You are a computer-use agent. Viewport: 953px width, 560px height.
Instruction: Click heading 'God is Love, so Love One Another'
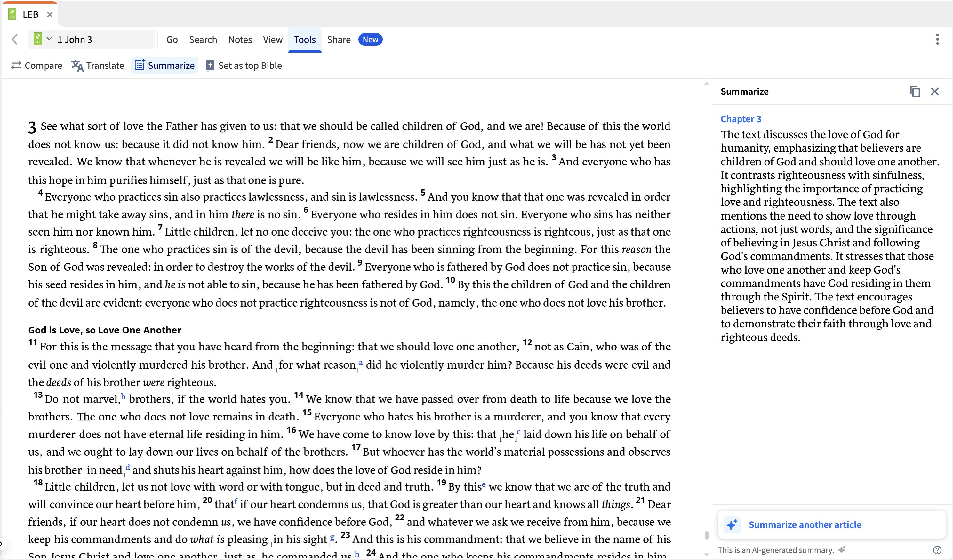click(x=105, y=330)
